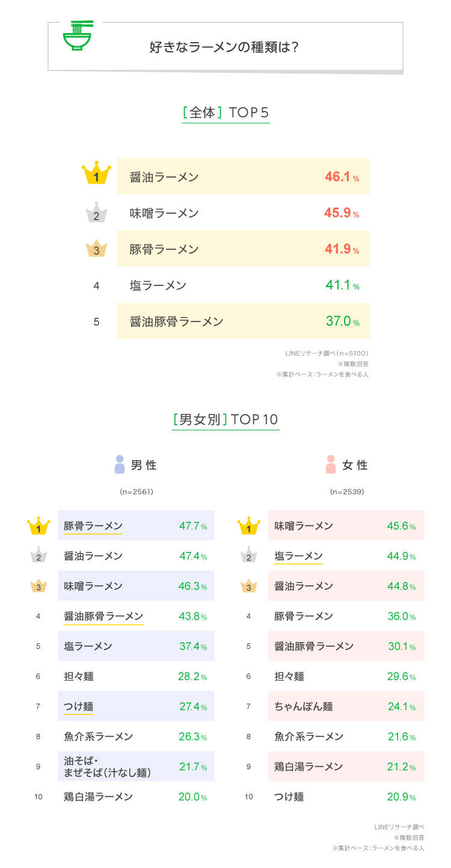Click the gold crown beside men's 豚骨ラーメン

coord(38,526)
